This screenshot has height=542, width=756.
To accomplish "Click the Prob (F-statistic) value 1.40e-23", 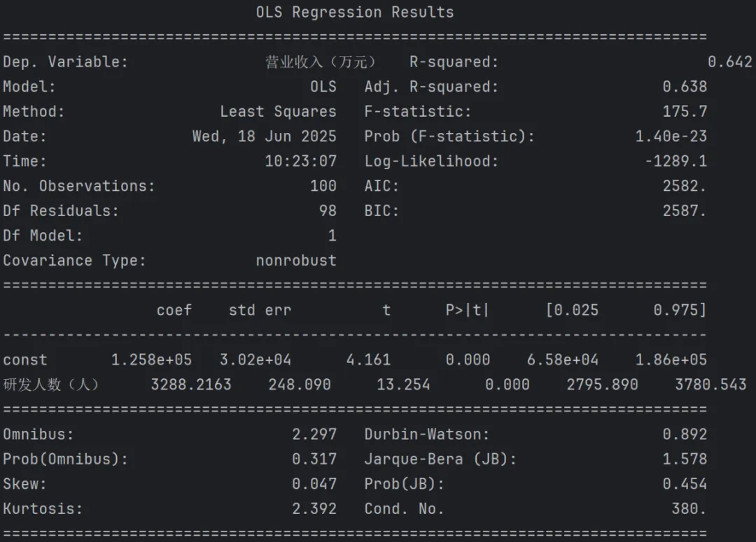I will click(671, 136).
